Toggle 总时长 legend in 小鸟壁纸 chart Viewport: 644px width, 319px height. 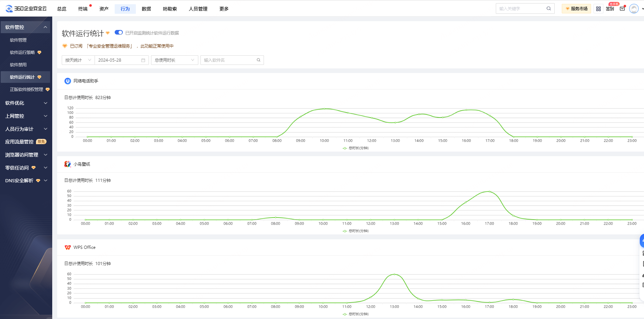point(356,231)
